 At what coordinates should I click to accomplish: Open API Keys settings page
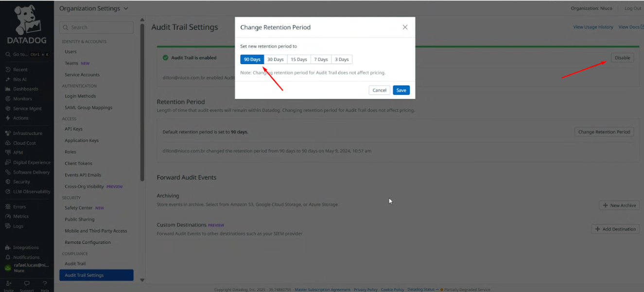[x=73, y=129]
